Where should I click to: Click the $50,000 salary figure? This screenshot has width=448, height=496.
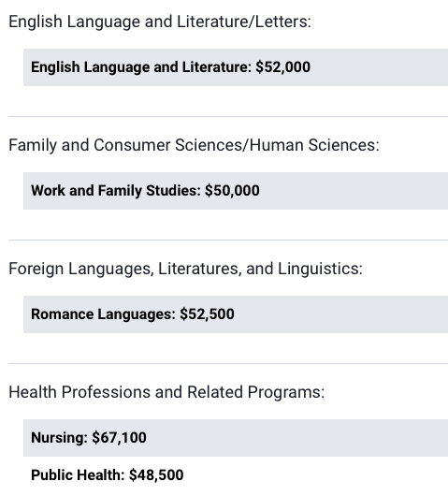pyautogui.click(x=232, y=191)
